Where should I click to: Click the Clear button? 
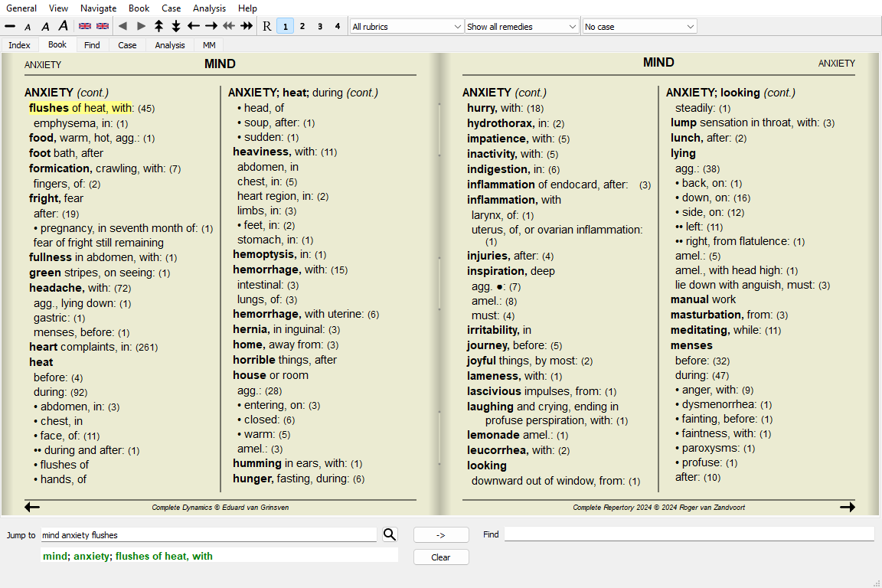[441, 557]
